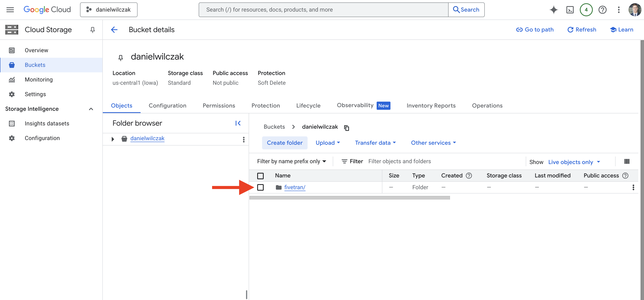This screenshot has width=644, height=300.
Task: Open notifications badge showing 4
Action: (586, 10)
